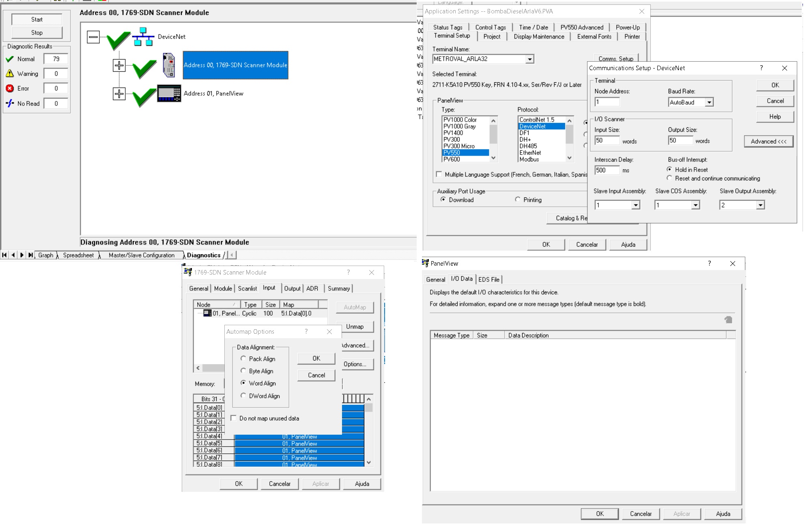Viewport: 809px width, 532px height.
Task: Click the Interscan Delay input field
Action: (x=606, y=170)
